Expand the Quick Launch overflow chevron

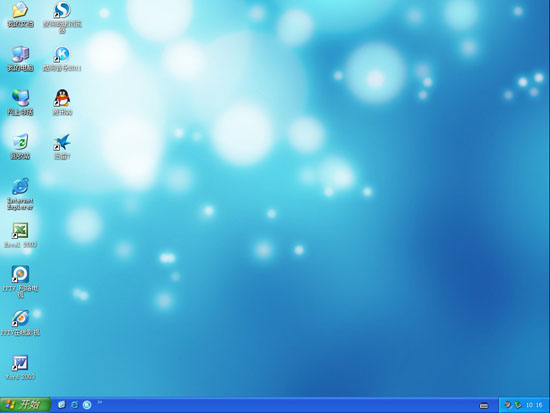(x=100, y=402)
